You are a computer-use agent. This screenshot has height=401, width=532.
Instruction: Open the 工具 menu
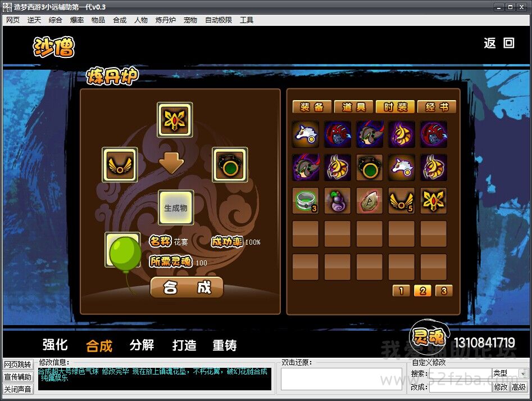click(247, 20)
